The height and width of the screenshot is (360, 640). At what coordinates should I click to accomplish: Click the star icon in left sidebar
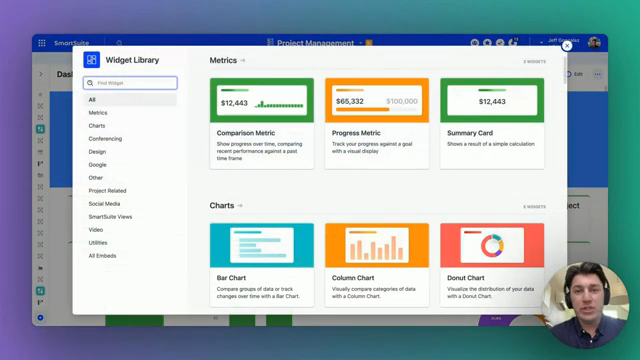tap(40, 94)
